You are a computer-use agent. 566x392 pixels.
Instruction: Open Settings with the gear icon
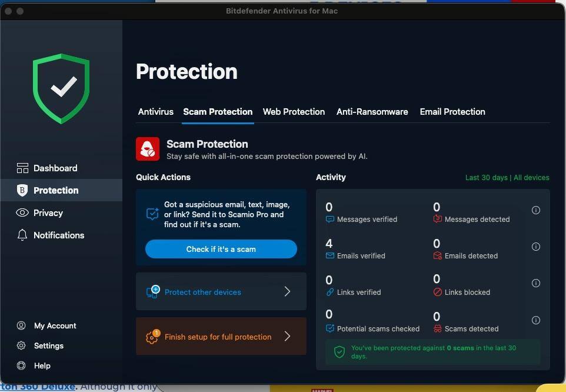pyautogui.click(x=48, y=346)
